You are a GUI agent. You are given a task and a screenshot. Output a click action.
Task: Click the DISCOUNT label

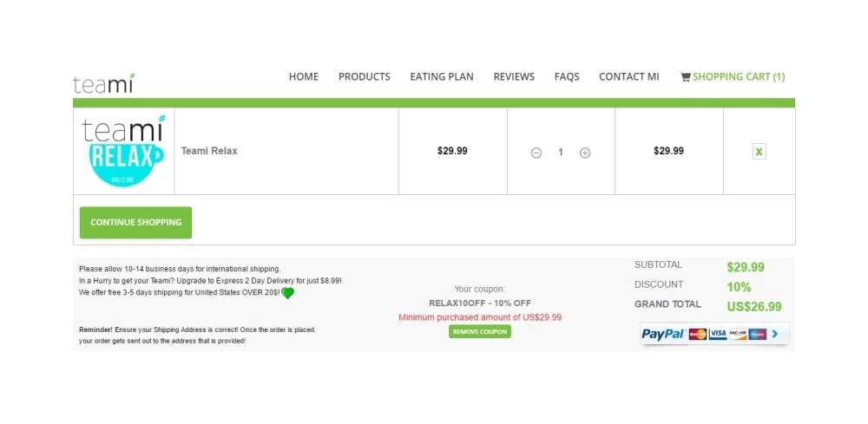[x=659, y=284]
